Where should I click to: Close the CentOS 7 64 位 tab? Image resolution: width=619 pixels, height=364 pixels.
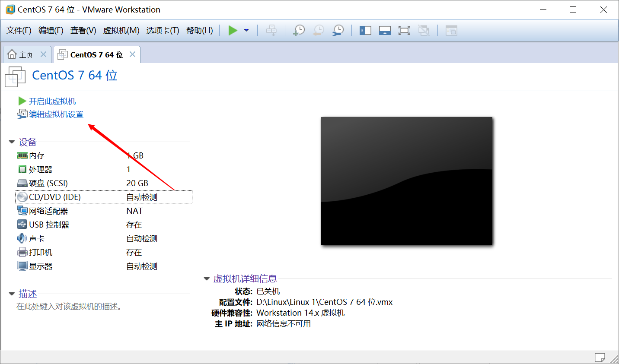tap(133, 54)
